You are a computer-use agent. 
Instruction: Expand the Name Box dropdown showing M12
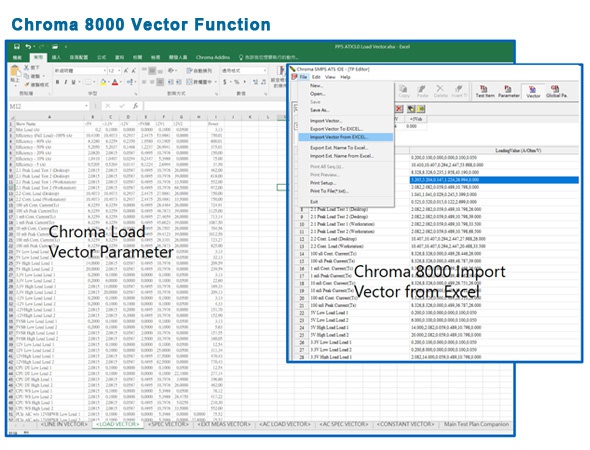[x=86, y=106]
